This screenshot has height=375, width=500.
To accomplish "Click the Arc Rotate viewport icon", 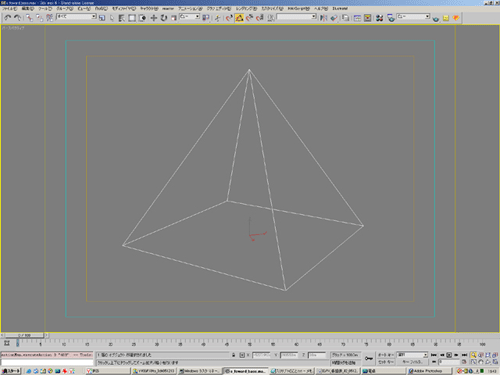I will pos(488,362).
